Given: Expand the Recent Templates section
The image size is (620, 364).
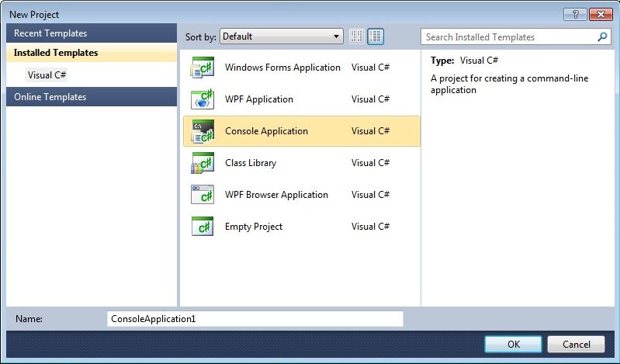Looking at the screenshot, I should pos(92,33).
